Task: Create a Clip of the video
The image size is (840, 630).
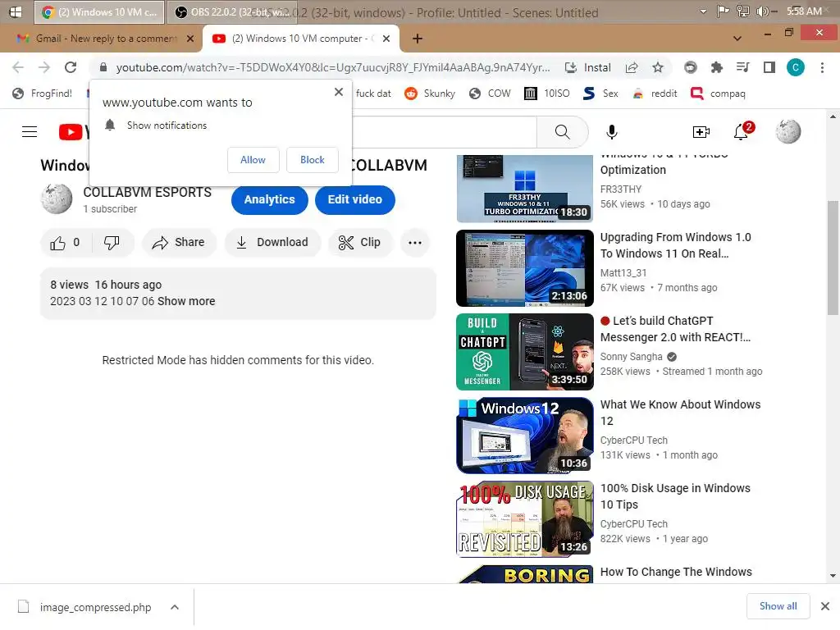Action: pyautogui.click(x=359, y=243)
